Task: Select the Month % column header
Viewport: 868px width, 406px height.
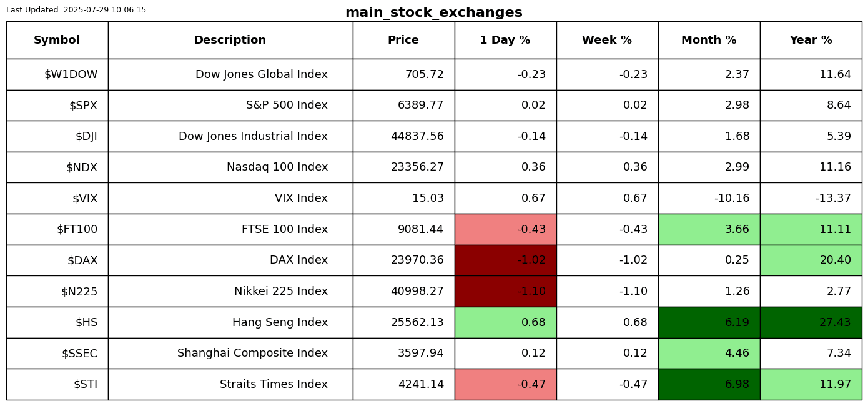Action: [x=709, y=40]
